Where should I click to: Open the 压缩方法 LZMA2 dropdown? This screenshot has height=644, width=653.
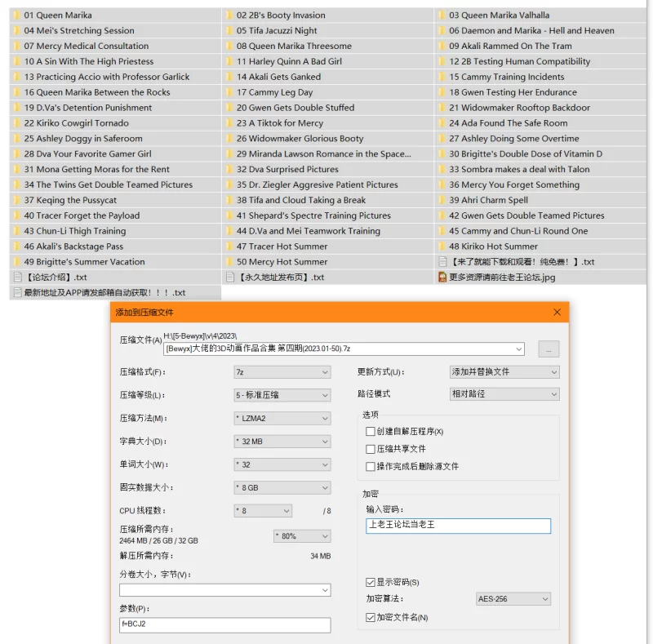(x=282, y=419)
